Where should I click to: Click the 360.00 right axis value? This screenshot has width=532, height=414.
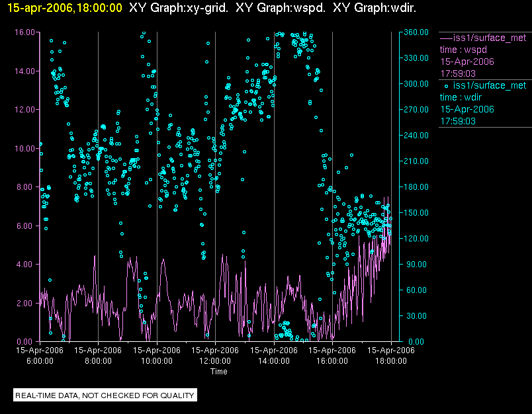click(x=416, y=32)
